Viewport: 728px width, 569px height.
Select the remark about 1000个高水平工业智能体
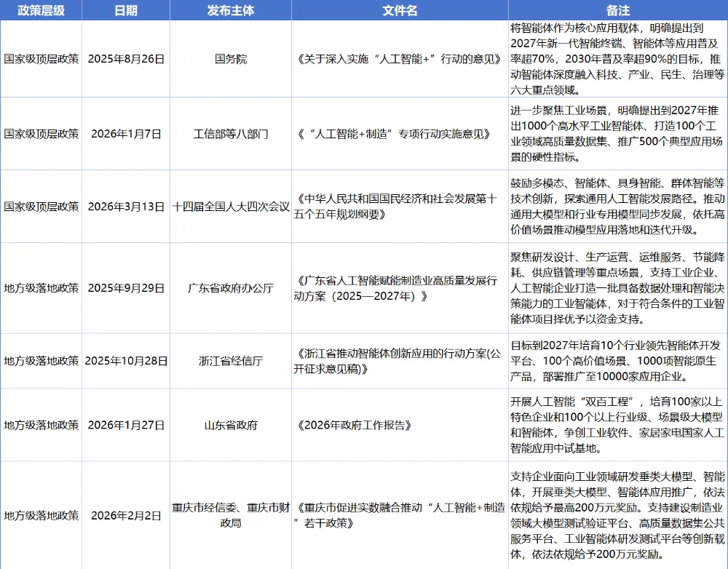(618, 134)
